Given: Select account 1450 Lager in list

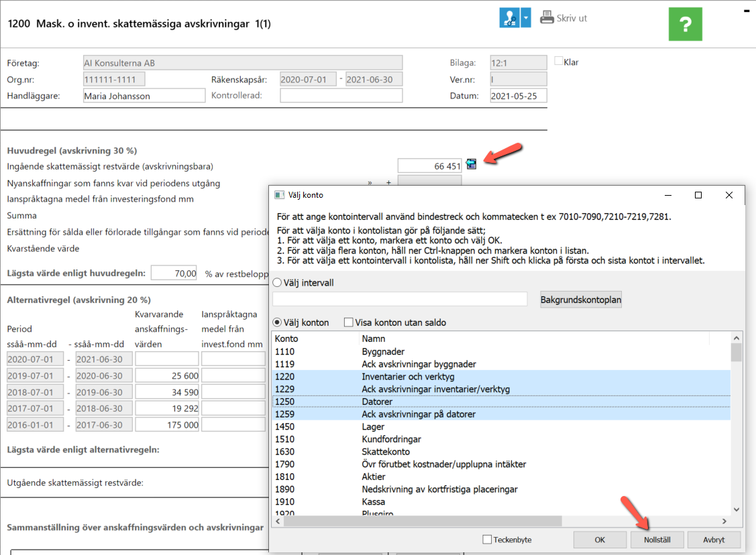Looking at the screenshot, I should pyautogui.click(x=502, y=427).
